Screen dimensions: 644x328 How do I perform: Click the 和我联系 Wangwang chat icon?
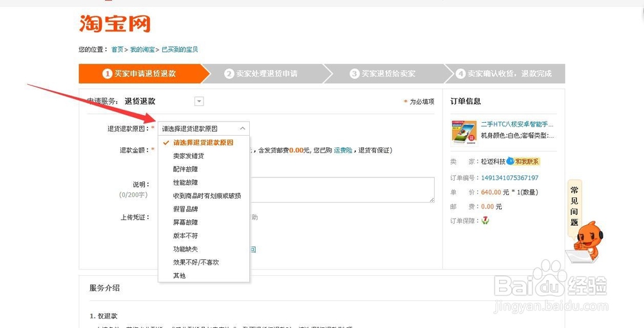(x=524, y=161)
